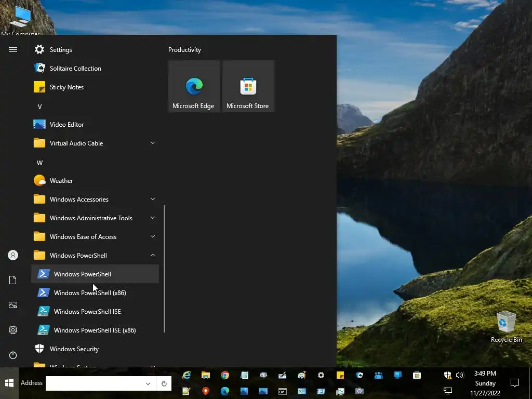Click the Productivity group title

coord(184,50)
